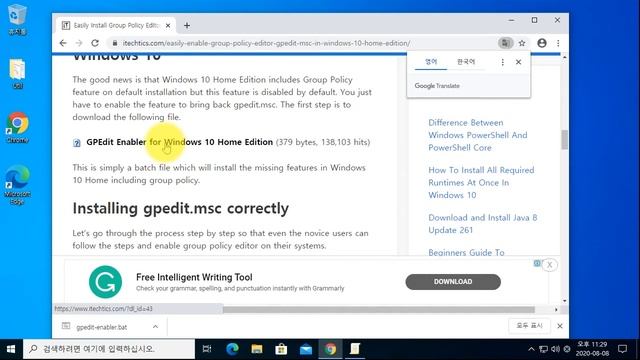
Task: Open the notification action center
Action: pyautogui.click(x=622, y=349)
